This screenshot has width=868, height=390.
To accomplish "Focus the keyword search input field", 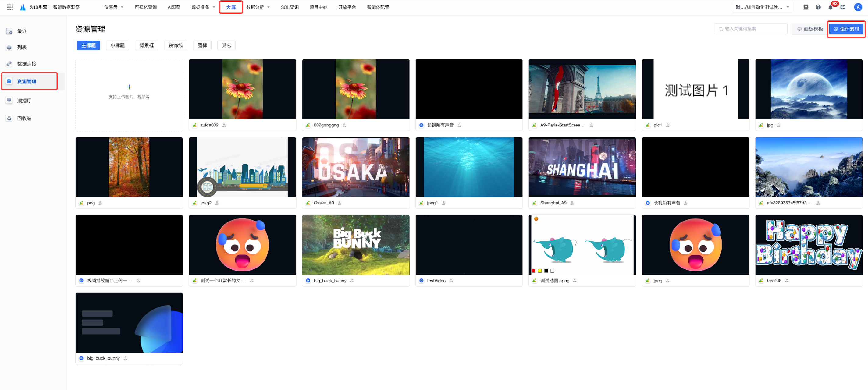I will tap(750, 29).
